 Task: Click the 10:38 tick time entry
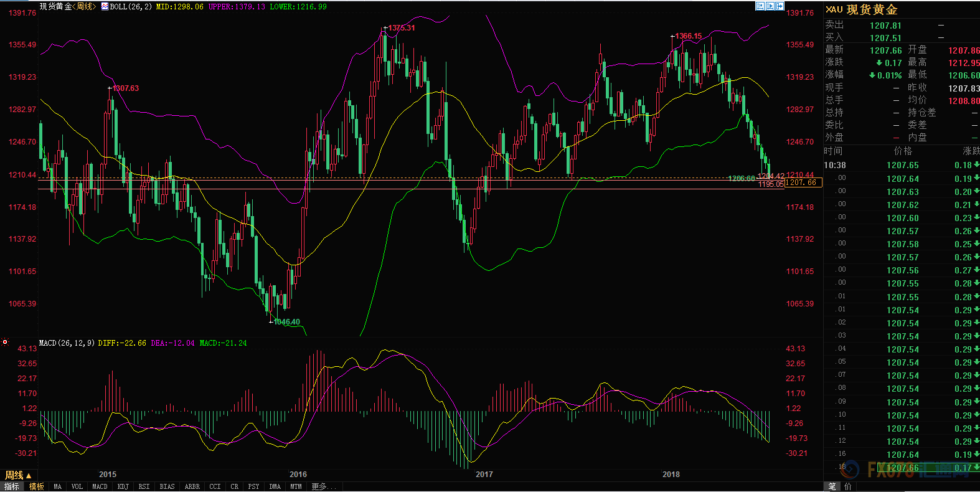point(835,165)
